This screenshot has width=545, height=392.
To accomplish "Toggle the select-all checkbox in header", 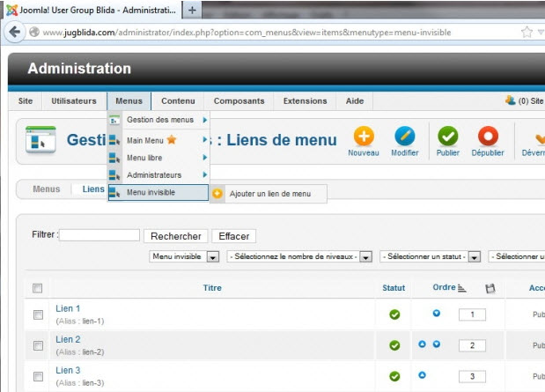I will point(37,288).
